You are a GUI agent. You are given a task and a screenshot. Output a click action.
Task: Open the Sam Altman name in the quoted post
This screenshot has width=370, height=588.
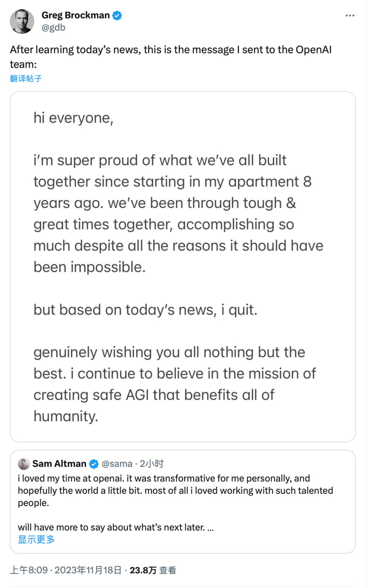[59, 464]
